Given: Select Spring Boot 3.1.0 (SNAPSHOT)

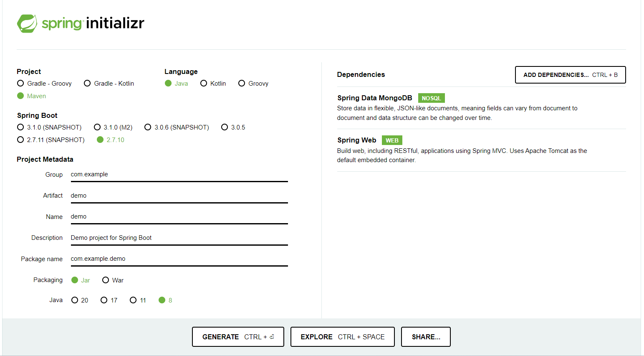Looking at the screenshot, I should [20, 127].
